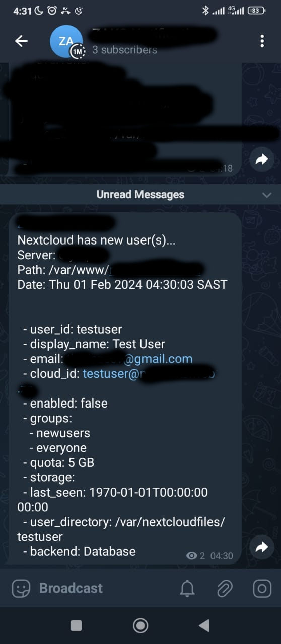Screen dimensions: 281x644
Task: Jump down using Unread Messages chevron
Action: (x=267, y=195)
